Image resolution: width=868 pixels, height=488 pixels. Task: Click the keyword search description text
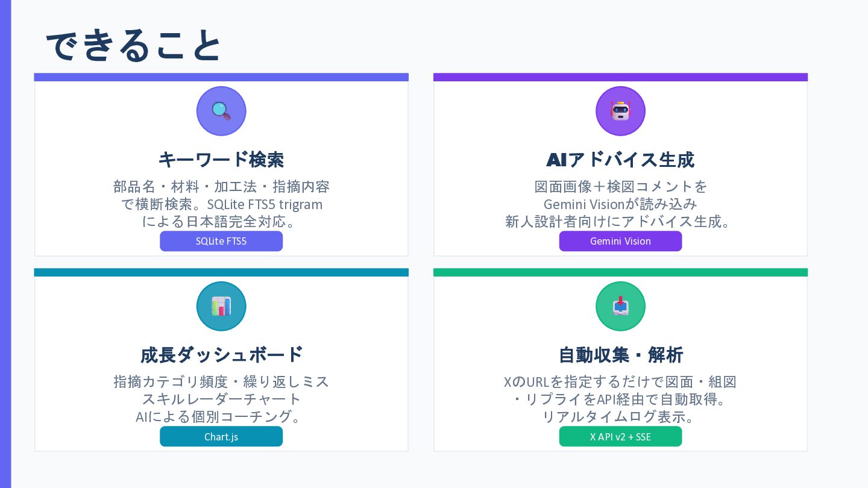221,204
